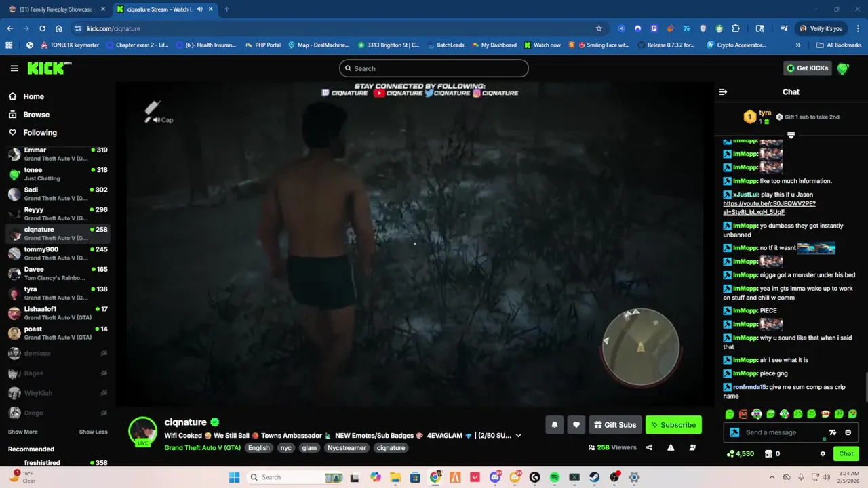The height and width of the screenshot is (488, 868).
Task: Open Steam from taskbar
Action: [x=595, y=477]
